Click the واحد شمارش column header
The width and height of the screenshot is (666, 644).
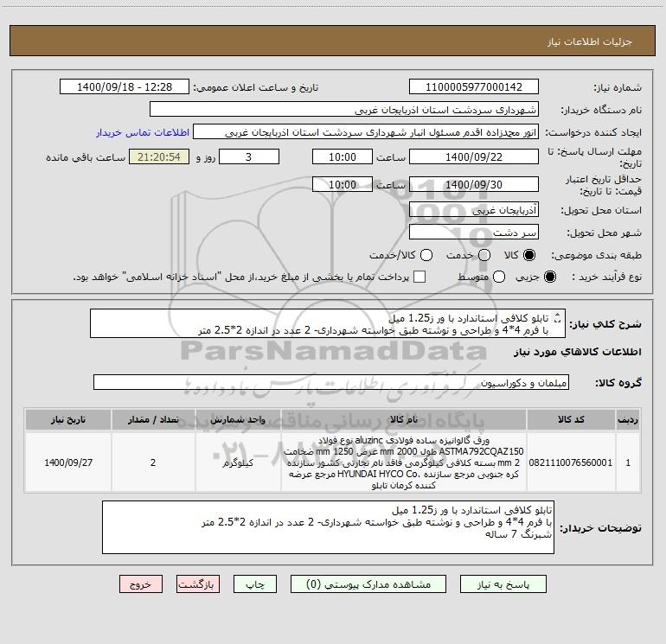click(x=238, y=420)
